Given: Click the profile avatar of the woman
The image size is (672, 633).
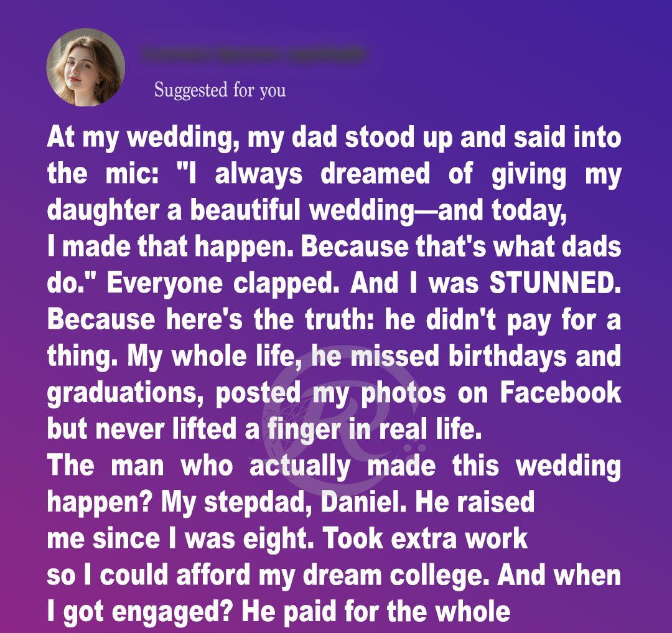Looking at the screenshot, I should coord(86,67).
